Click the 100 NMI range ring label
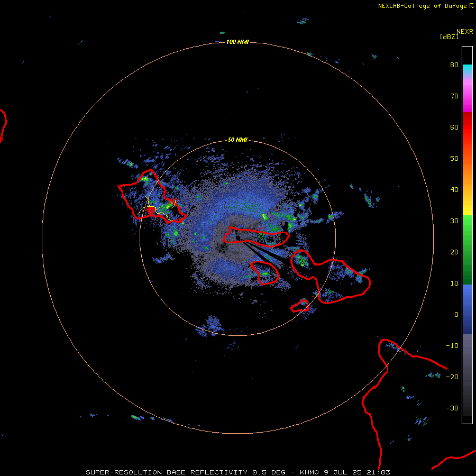Viewport: 476px width, 476px height. tap(237, 42)
